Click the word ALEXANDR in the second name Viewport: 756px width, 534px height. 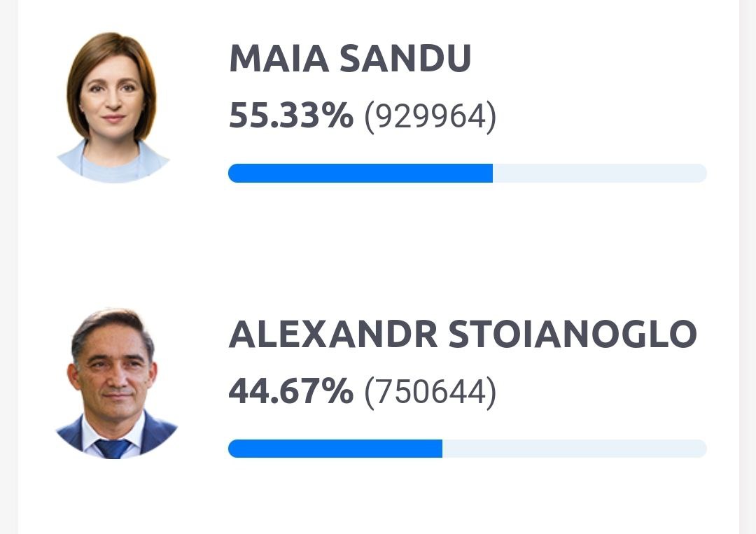coord(332,335)
